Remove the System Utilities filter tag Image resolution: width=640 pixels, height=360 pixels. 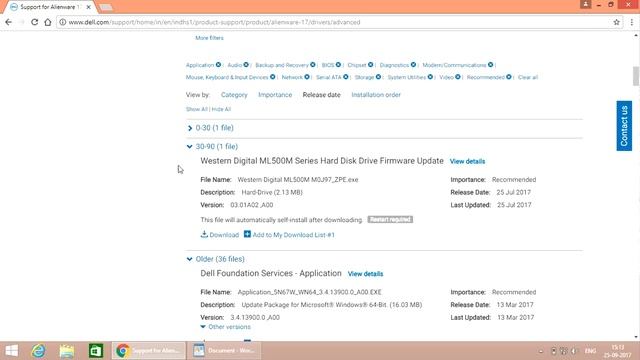click(430, 77)
